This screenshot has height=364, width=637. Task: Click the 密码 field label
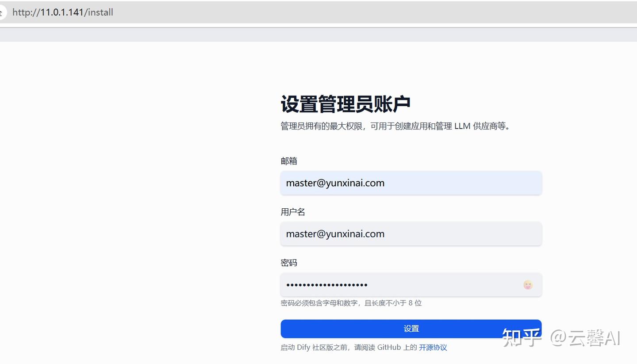tap(288, 262)
